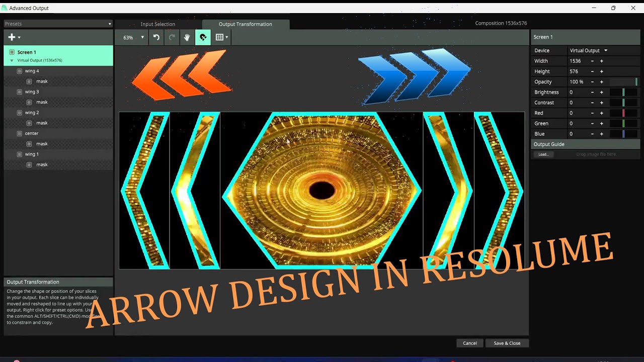Open the grid display options
644x362 pixels.
tap(221, 37)
